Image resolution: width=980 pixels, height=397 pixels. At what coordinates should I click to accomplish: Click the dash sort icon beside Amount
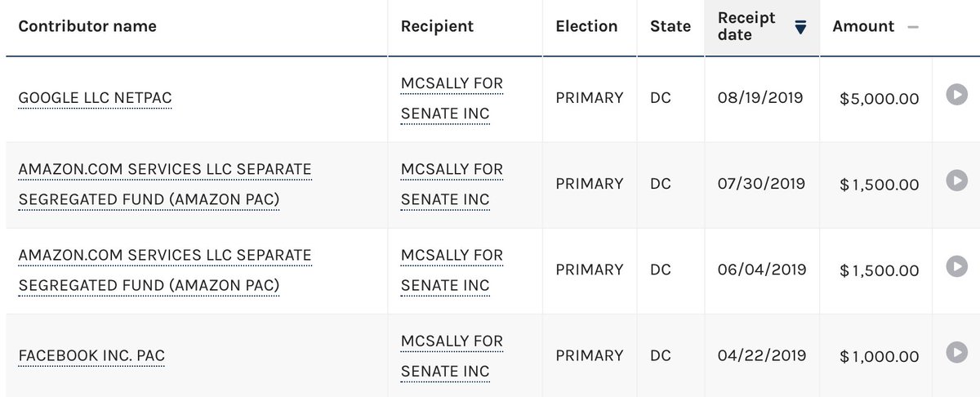coord(913,27)
